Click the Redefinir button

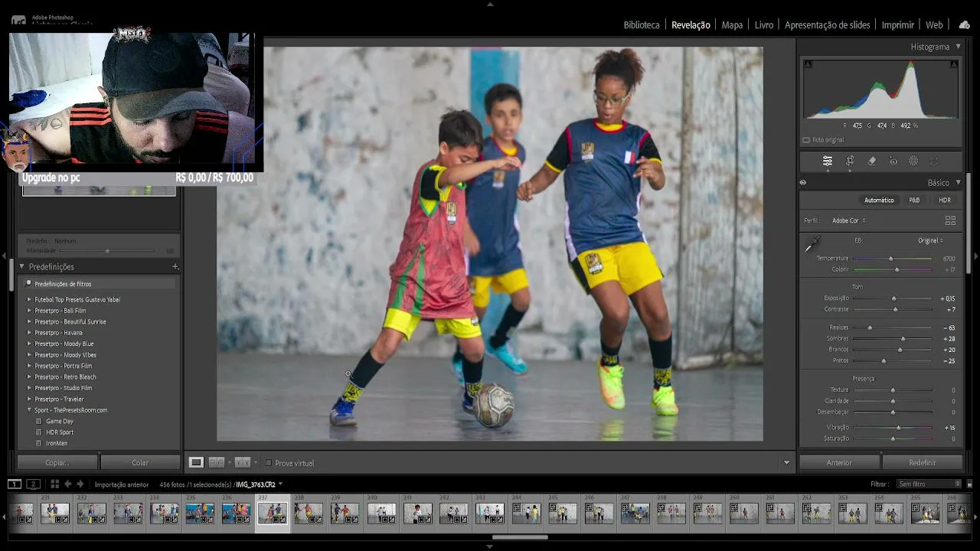(x=923, y=462)
